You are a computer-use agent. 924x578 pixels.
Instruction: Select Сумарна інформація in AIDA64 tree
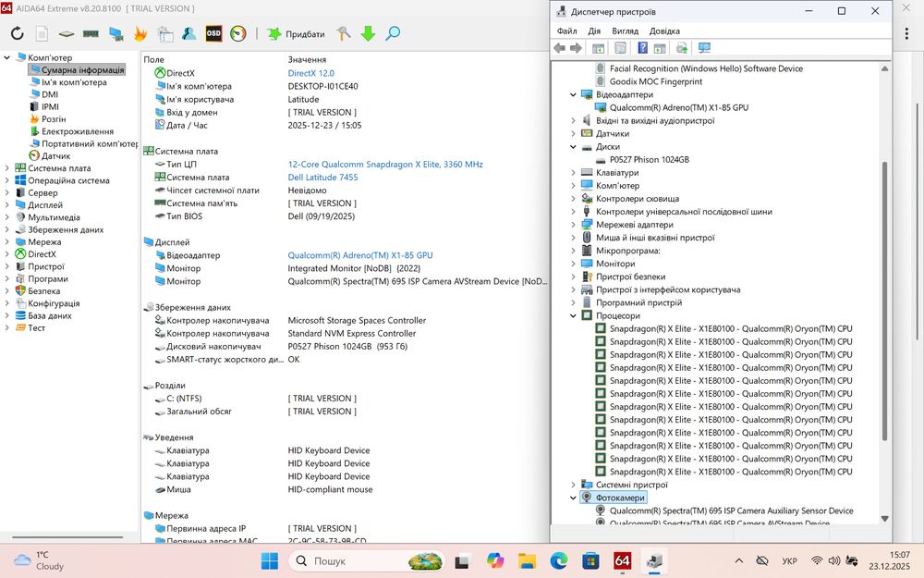[x=82, y=69]
